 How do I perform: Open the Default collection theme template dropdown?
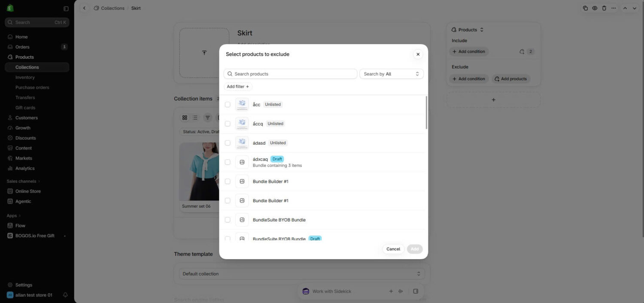302,274
